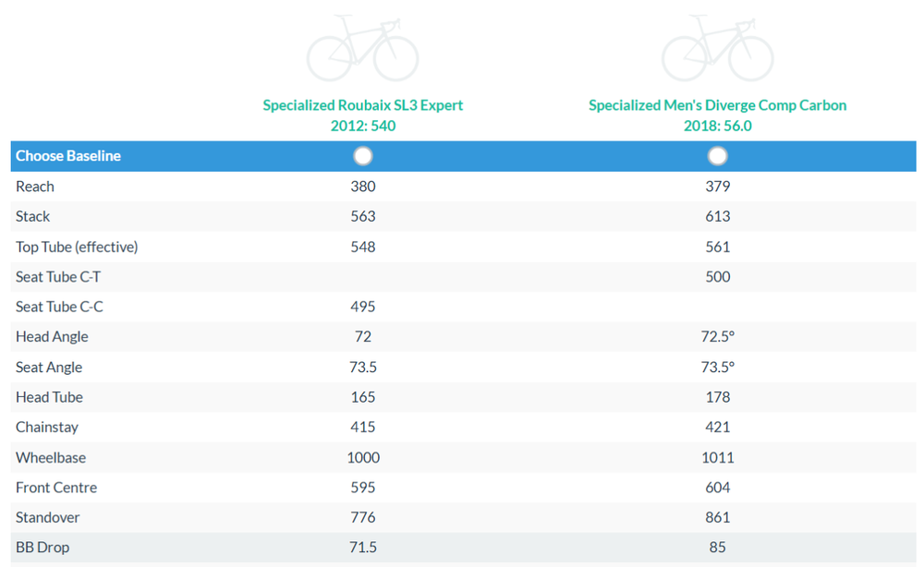Click the Reach row label
924x567 pixels.
tap(35, 187)
